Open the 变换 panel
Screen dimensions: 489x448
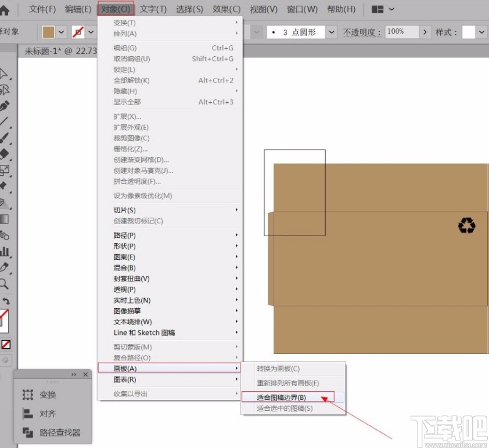[x=47, y=395]
